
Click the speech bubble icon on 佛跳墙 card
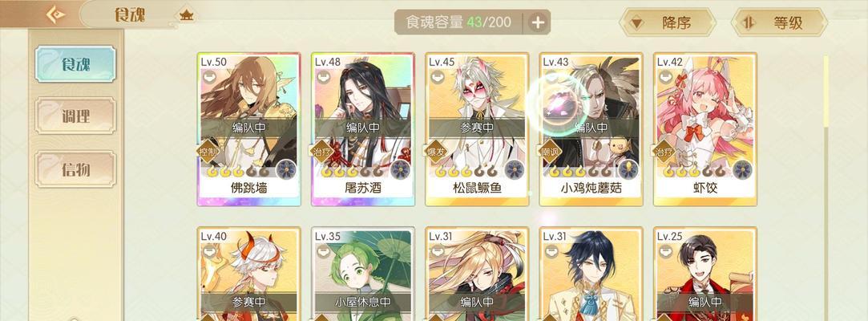point(210,77)
